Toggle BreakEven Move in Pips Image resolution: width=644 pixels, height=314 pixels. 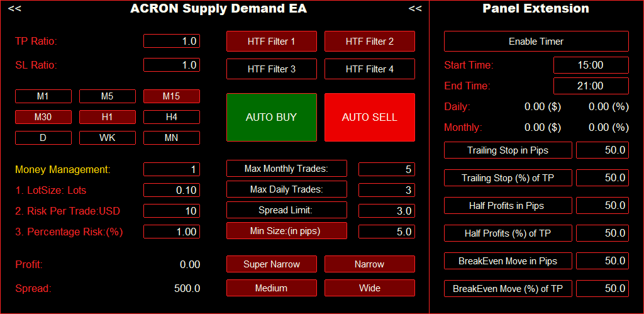(x=508, y=261)
